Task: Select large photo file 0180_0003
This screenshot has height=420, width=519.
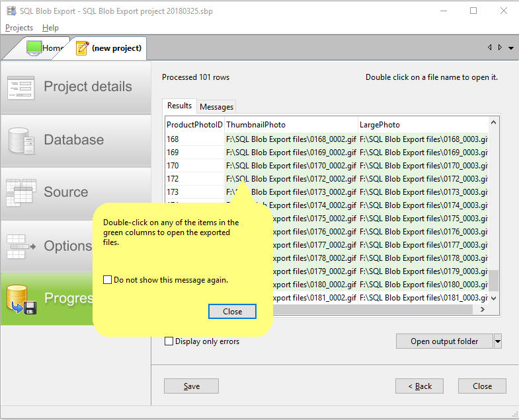Action: [x=423, y=285]
